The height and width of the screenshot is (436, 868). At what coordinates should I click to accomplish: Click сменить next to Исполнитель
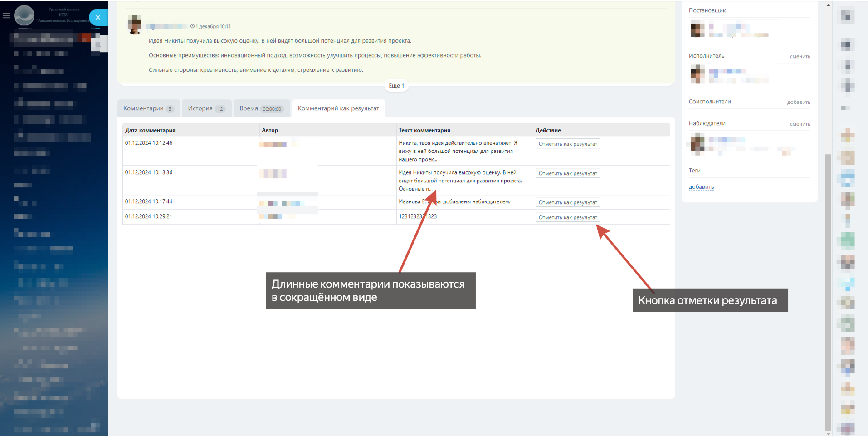coord(800,57)
